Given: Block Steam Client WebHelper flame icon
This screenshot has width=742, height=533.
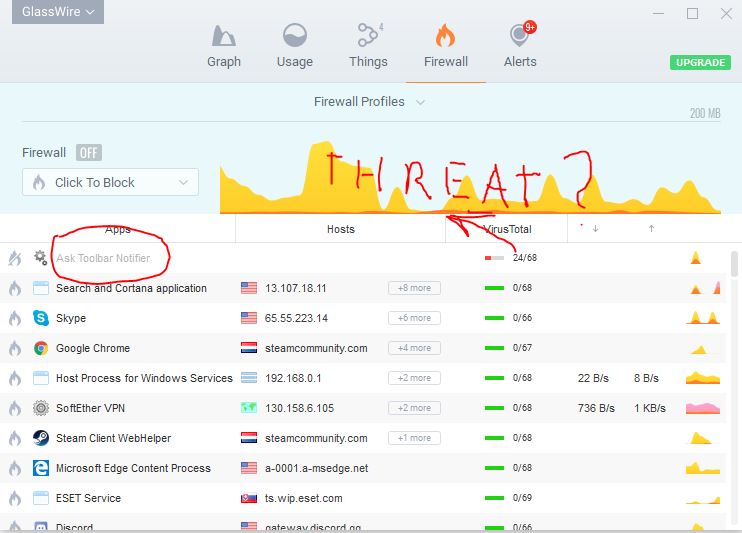Looking at the screenshot, I should click(15, 438).
